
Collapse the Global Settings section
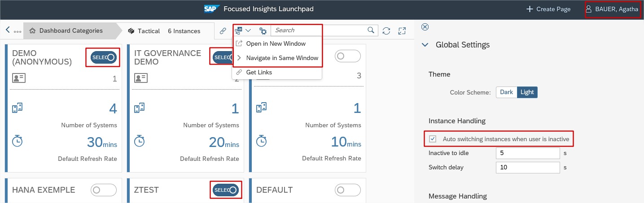425,45
